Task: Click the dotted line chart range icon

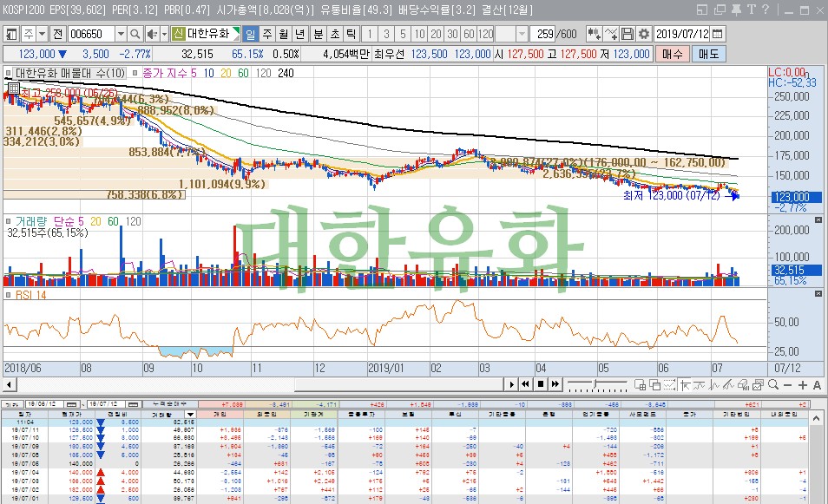Action: point(669,385)
